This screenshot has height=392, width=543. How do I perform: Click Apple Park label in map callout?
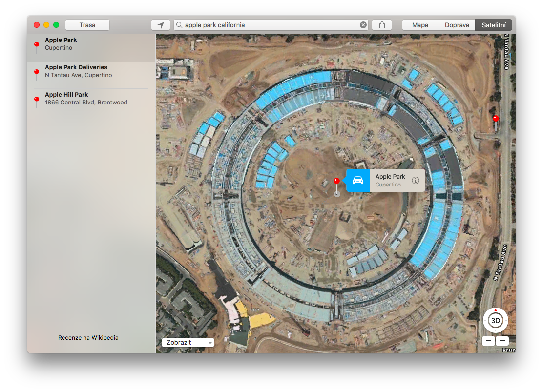(x=390, y=177)
